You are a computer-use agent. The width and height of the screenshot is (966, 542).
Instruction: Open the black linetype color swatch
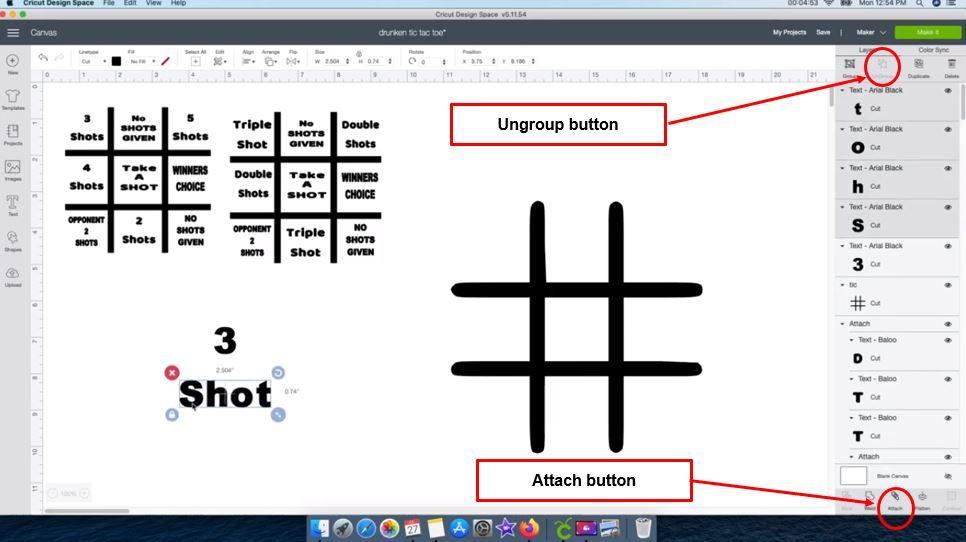(x=116, y=61)
